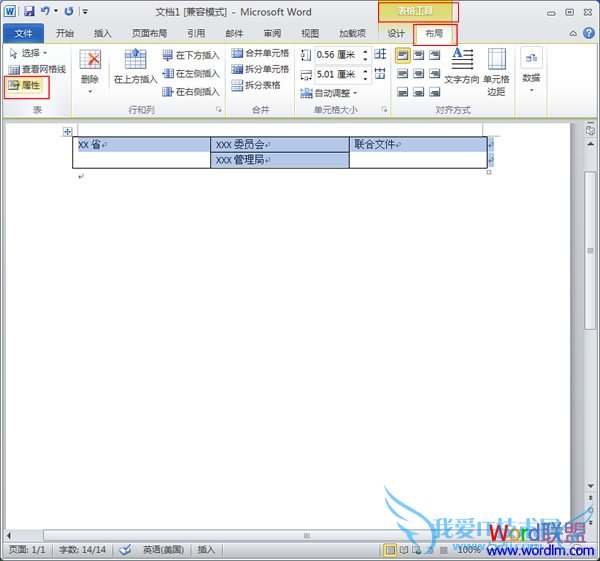This screenshot has height=561, width=600.
Task: Select Align Center icon
Action: tap(419, 73)
